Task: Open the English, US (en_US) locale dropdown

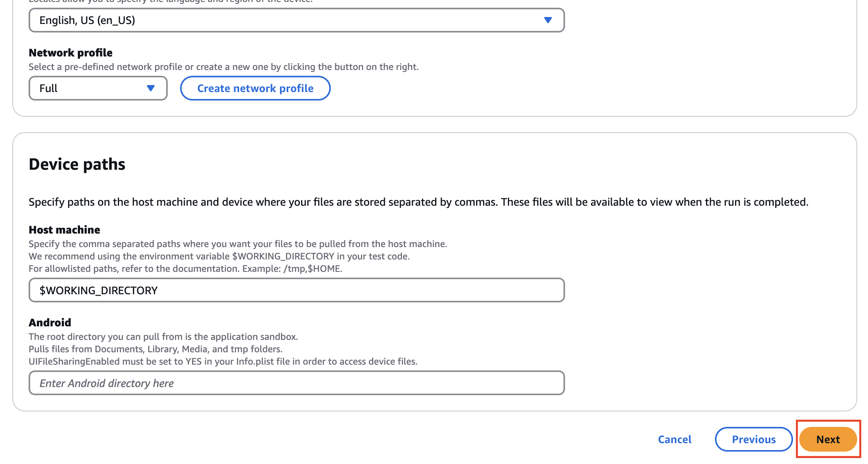Action: (x=296, y=20)
